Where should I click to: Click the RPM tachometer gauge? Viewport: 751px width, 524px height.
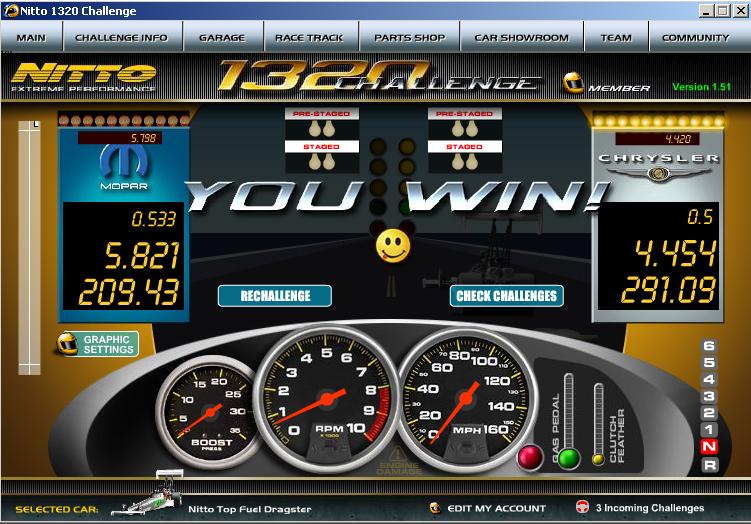point(327,399)
